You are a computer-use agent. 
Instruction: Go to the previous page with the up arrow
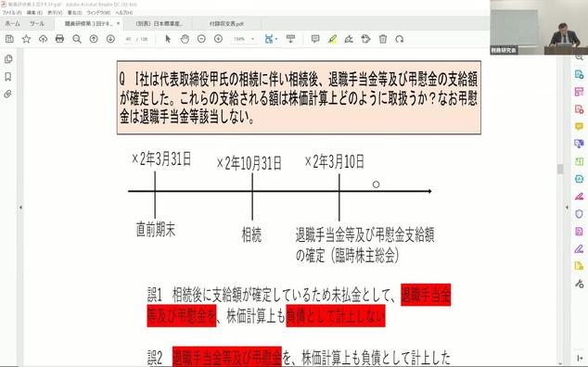[x=94, y=39]
